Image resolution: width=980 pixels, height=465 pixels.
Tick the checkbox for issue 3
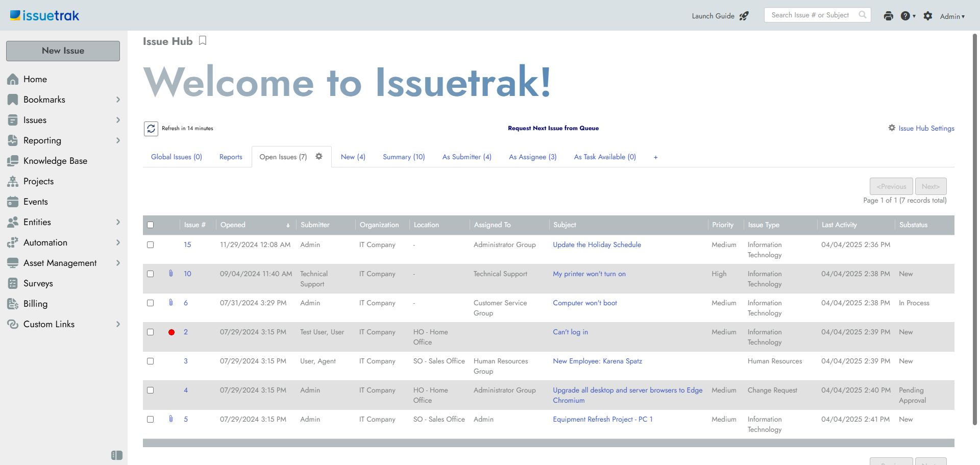[150, 361]
